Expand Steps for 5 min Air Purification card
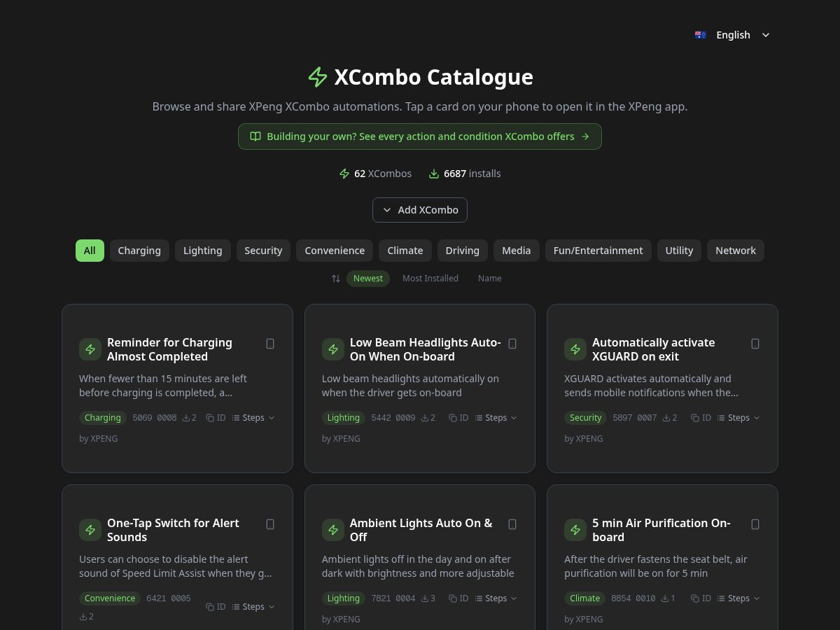The image size is (840, 630). pyautogui.click(x=739, y=598)
